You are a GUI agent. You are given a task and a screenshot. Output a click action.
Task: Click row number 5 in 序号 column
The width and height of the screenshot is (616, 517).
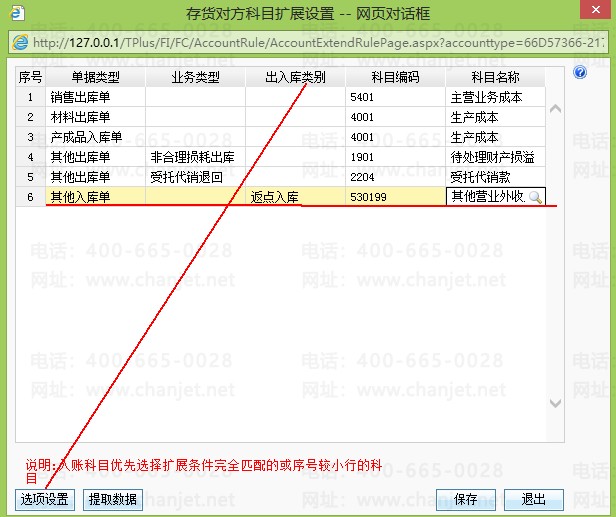pyautogui.click(x=30, y=177)
